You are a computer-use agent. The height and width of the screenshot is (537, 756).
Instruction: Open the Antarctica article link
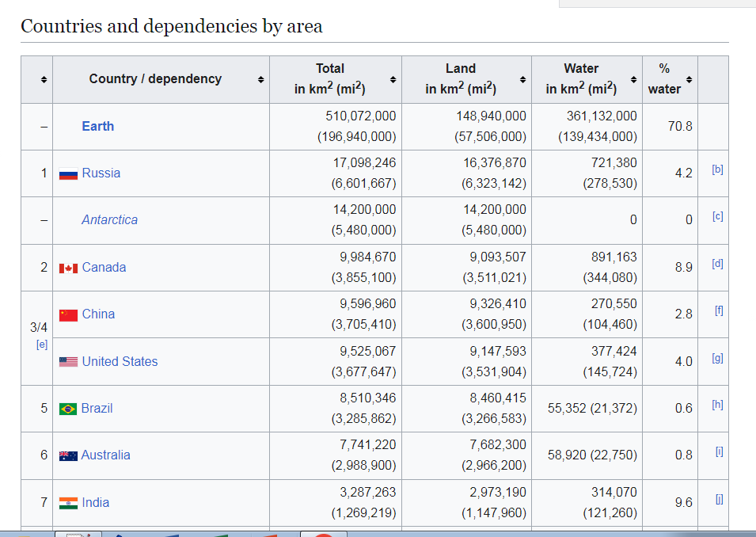(x=109, y=219)
